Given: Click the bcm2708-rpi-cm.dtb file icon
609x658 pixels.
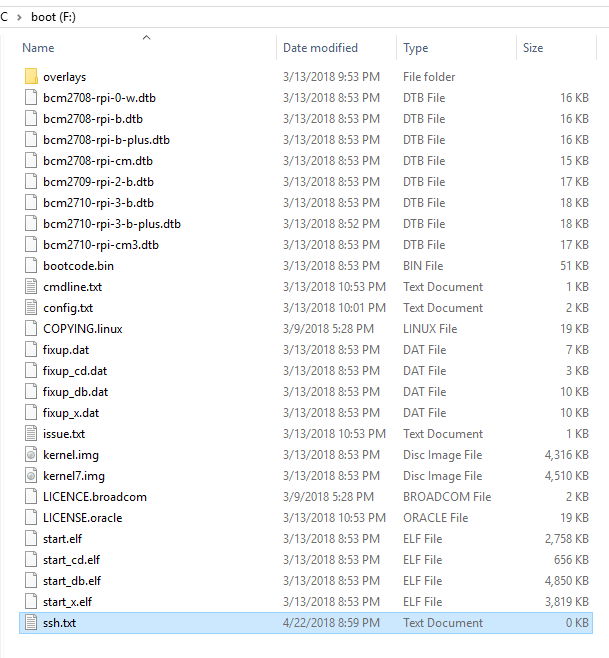Looking at the screenshot, I should pos(31,160).
